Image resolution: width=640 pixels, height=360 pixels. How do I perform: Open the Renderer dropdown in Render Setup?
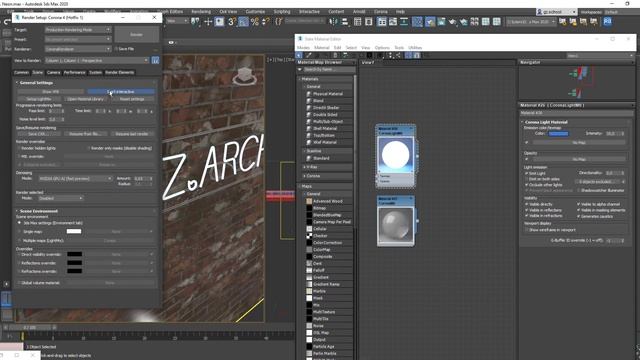pos(78,49)
